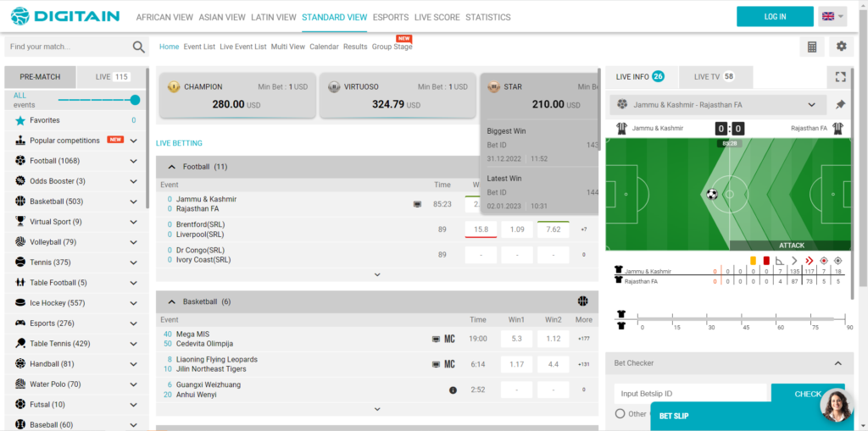Show more basketball live events
Image resolution: width=868 pixels, height=431 pixels.
pyautogui.click(x=377, y=410)
